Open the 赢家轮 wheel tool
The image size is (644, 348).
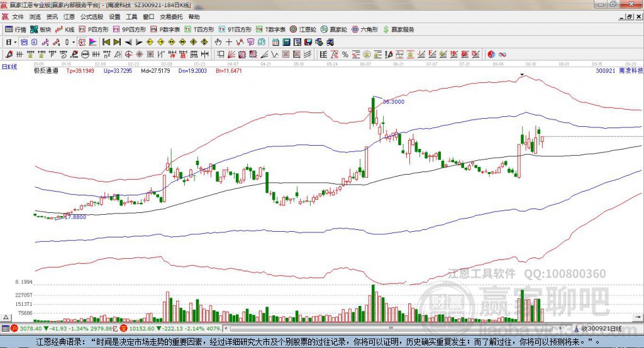[x=334, y=30]
